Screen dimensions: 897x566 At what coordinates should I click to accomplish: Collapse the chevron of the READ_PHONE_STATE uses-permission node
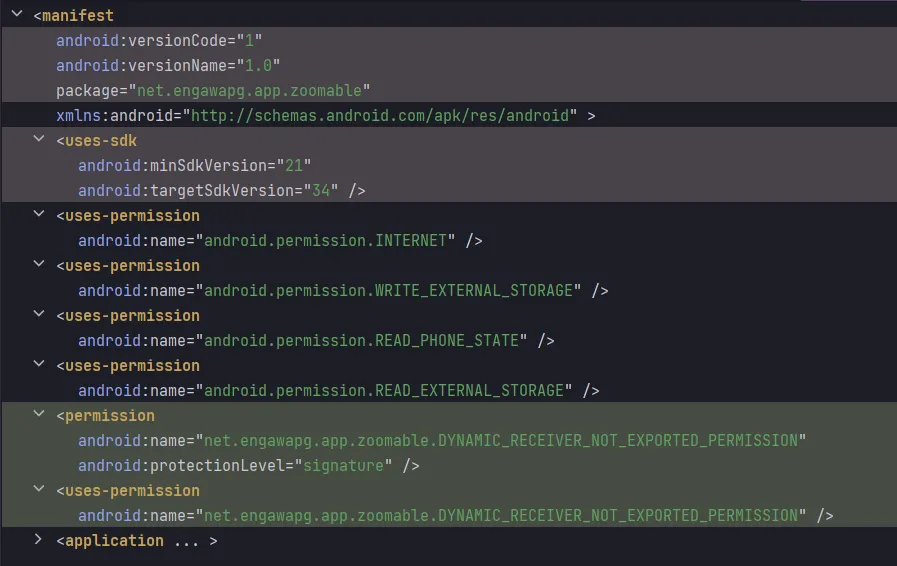(39, 316)
